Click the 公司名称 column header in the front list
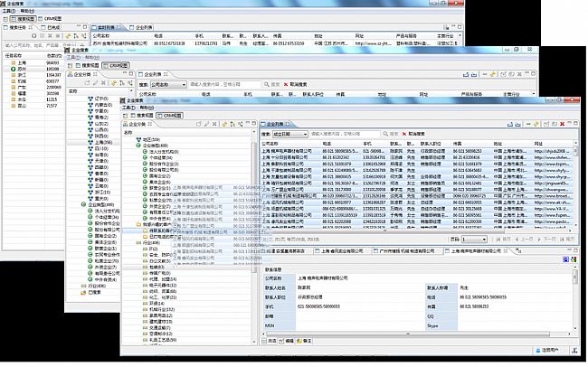 pyautogui.click(x=271, y=142)
